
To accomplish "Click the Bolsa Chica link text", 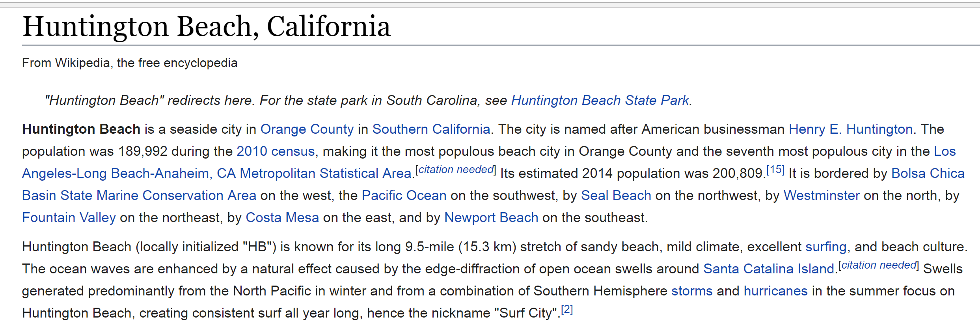I will [x=928, y=174].
